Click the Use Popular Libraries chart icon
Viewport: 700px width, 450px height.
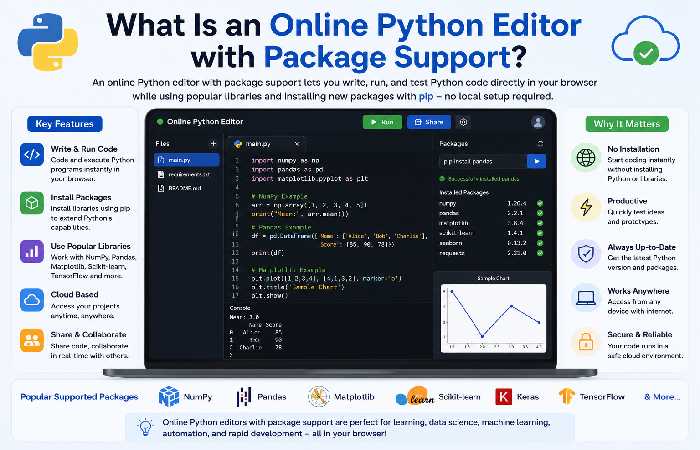coord(32,252)
